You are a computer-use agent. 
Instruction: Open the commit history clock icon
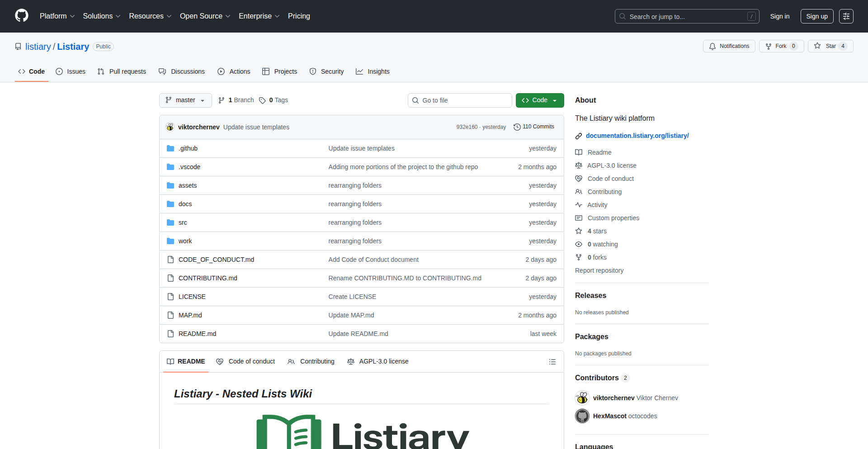tap(518, 127)
